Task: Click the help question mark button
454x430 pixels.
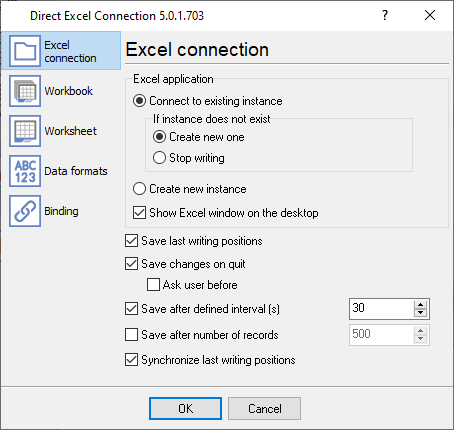Action: pos(385,15)
